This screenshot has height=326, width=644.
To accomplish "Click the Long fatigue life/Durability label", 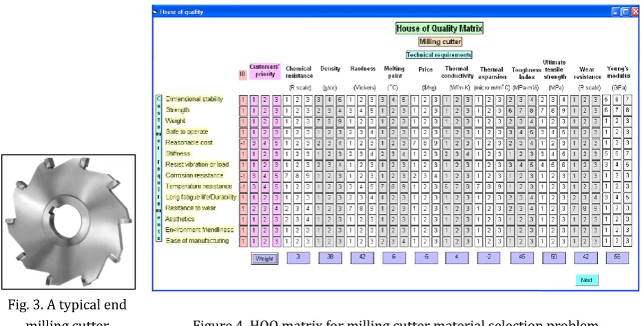I will coord(201,197).
